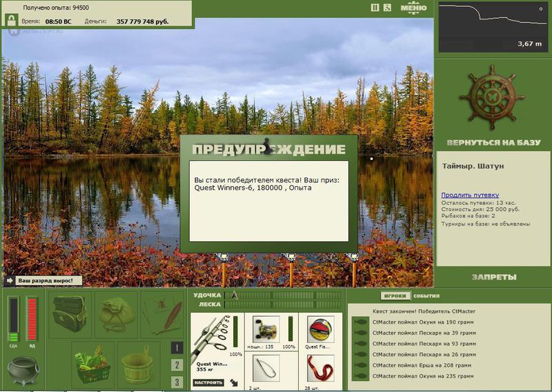Screen dimensions: 552x392
Task: Click fish icon beside Окуня на 190 грамм
Action: pos(359,322)
